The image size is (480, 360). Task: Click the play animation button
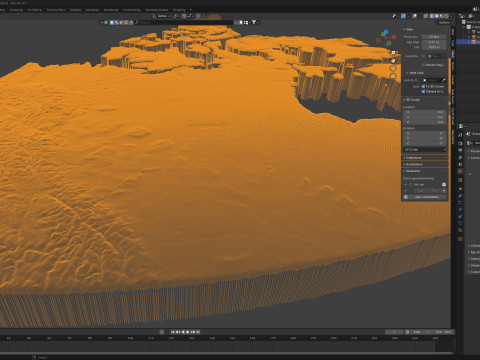pos(188,332)
